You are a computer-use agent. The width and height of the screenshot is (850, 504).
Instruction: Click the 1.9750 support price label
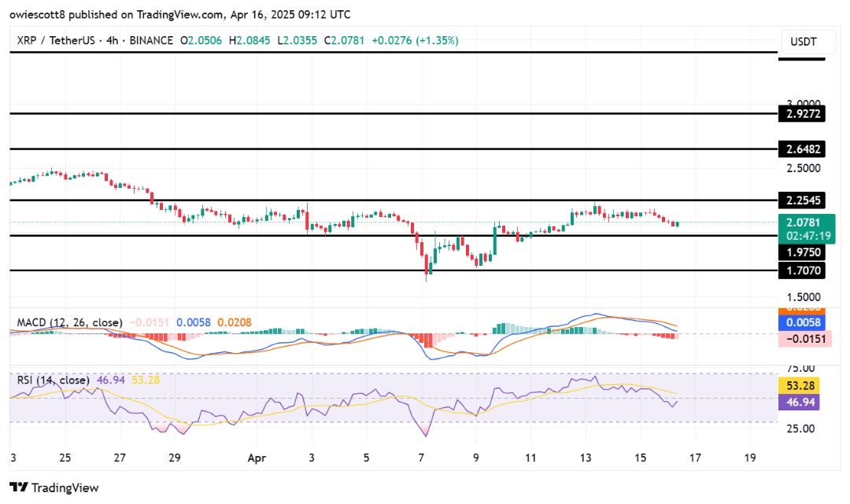point(802,252)
